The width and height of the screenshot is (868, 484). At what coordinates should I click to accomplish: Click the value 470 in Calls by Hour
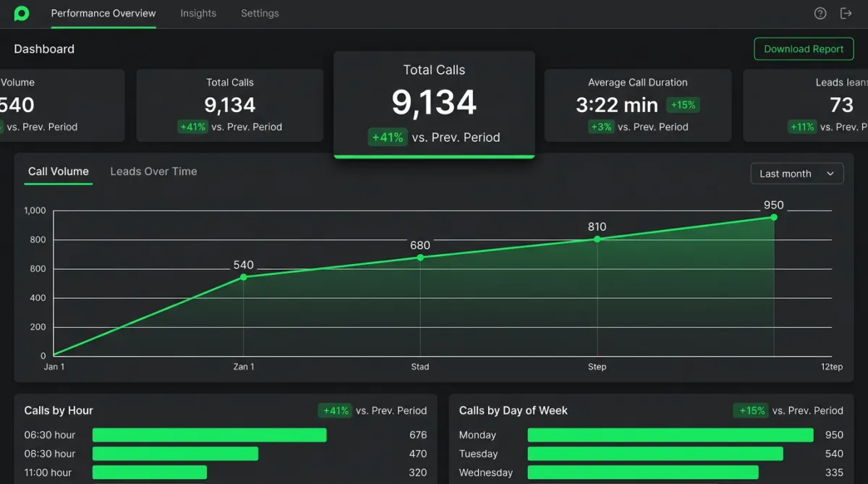tap(418, 454)
